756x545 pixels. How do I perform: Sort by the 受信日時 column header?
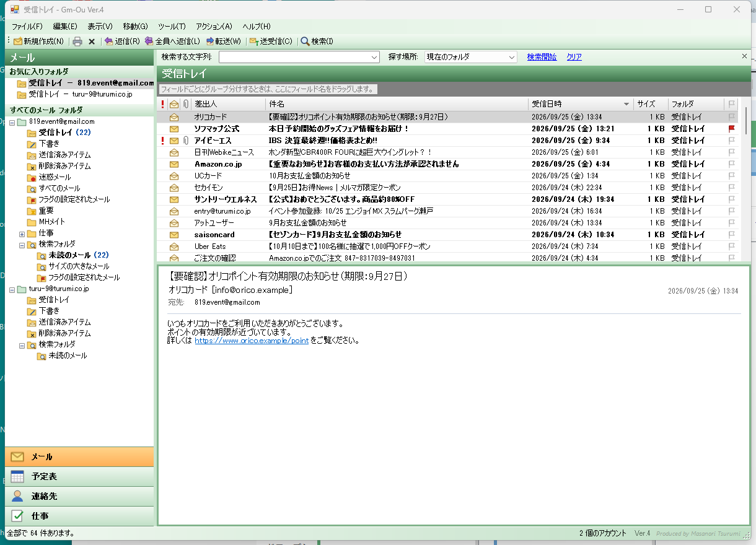click(581, 104)
